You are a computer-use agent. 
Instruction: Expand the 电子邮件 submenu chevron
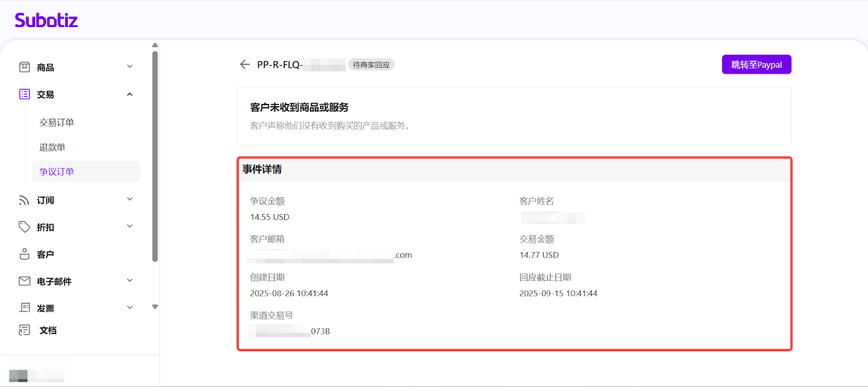pos(130,281)
